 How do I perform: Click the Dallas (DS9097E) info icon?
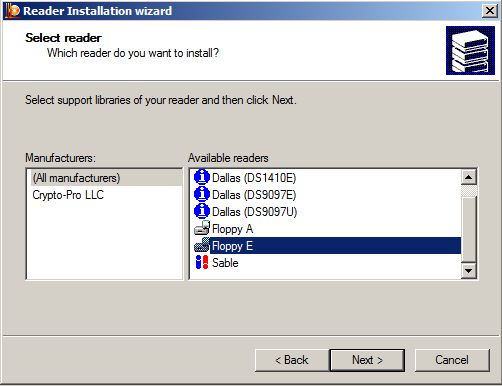[x=202, y=194]
